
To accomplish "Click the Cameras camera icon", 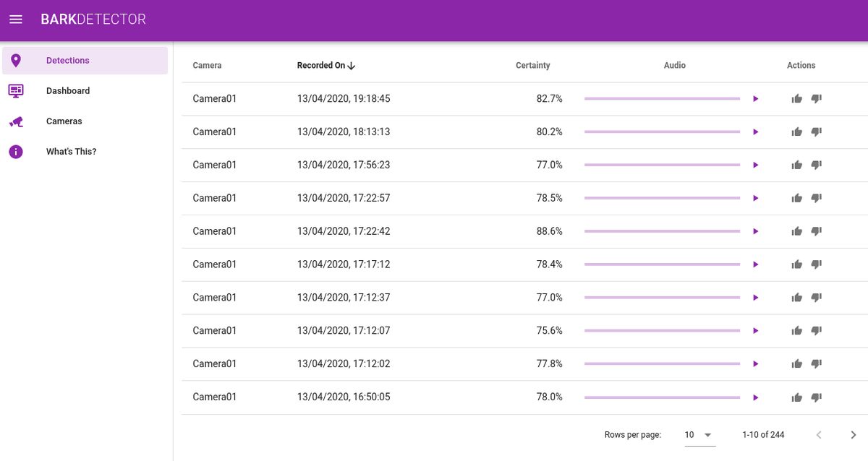I will [15, 121].
